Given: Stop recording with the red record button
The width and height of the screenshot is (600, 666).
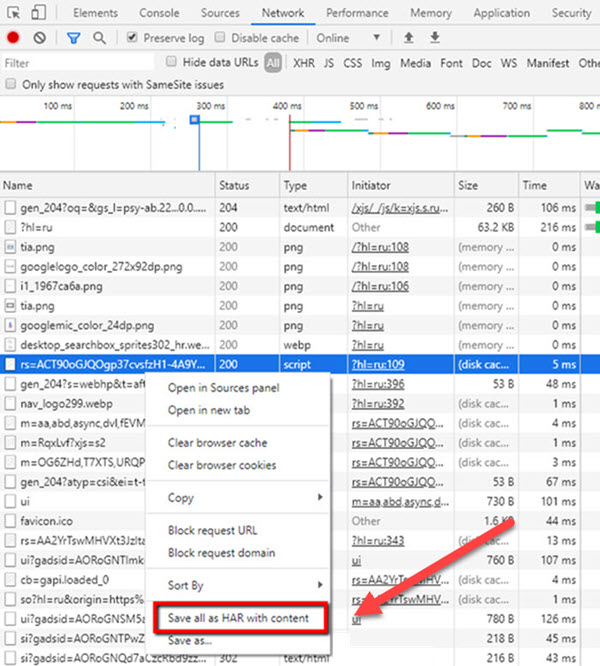Looking at the screenshot, I should (13, 38).
